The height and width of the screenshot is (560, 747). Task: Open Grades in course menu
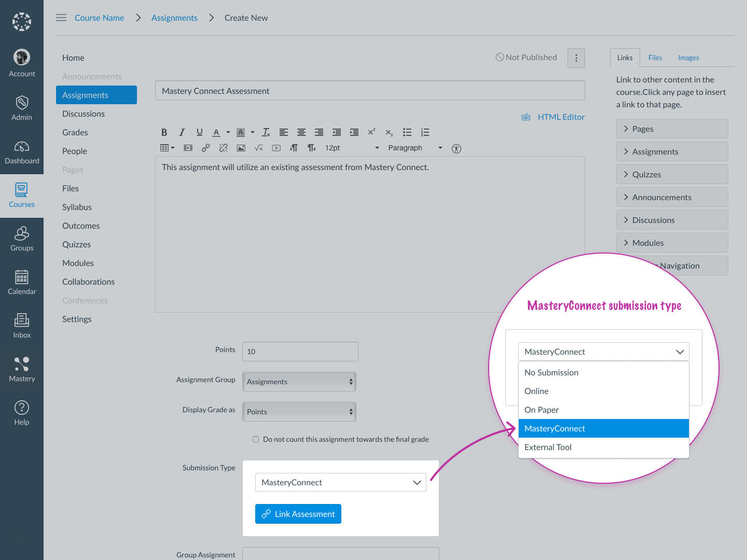(x=75, y=132)
